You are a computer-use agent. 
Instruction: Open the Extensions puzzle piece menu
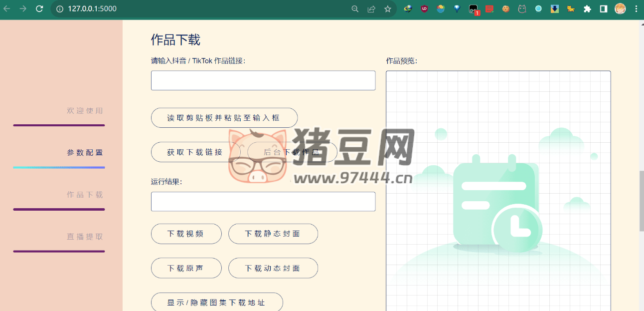[x=587, y=8]
